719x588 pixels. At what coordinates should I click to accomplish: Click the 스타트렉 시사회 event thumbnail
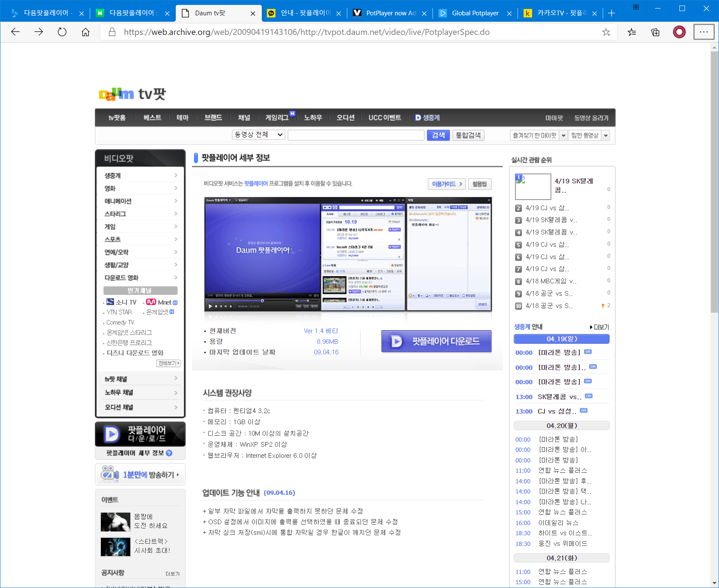pos(115,547)
